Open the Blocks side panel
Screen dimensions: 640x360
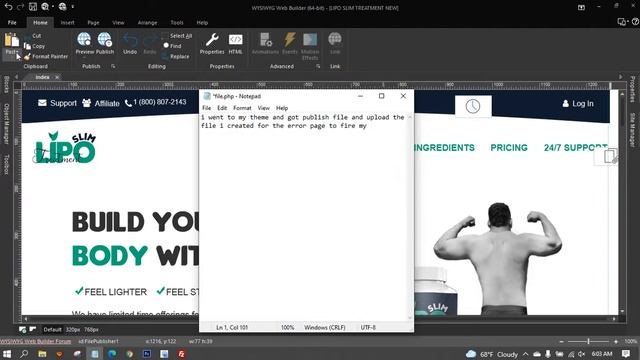(6, 84)
